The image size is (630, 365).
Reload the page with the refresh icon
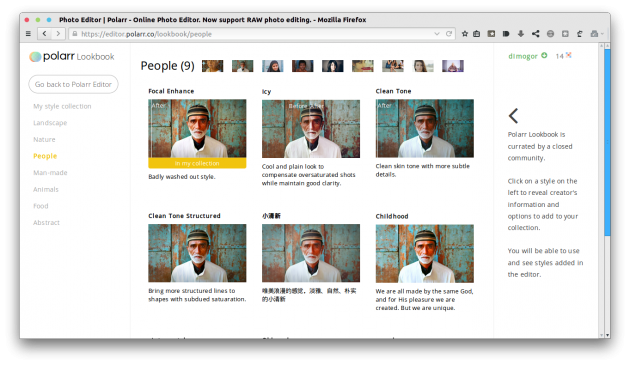click(449, 34)
